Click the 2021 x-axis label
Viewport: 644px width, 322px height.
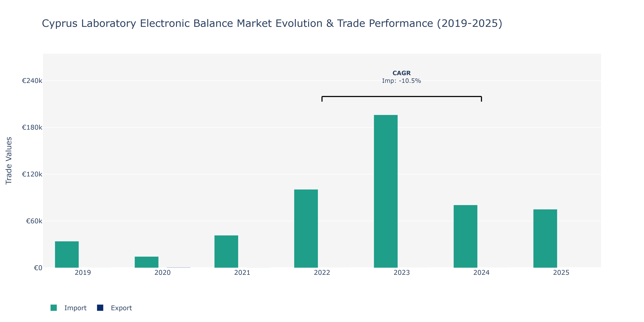tap(242, 272)
